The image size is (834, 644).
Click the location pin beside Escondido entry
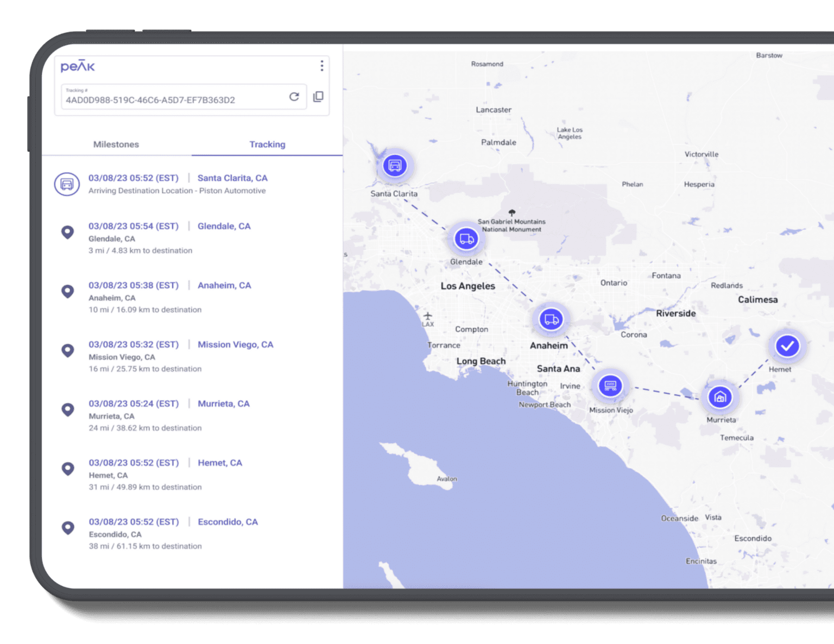68,528
